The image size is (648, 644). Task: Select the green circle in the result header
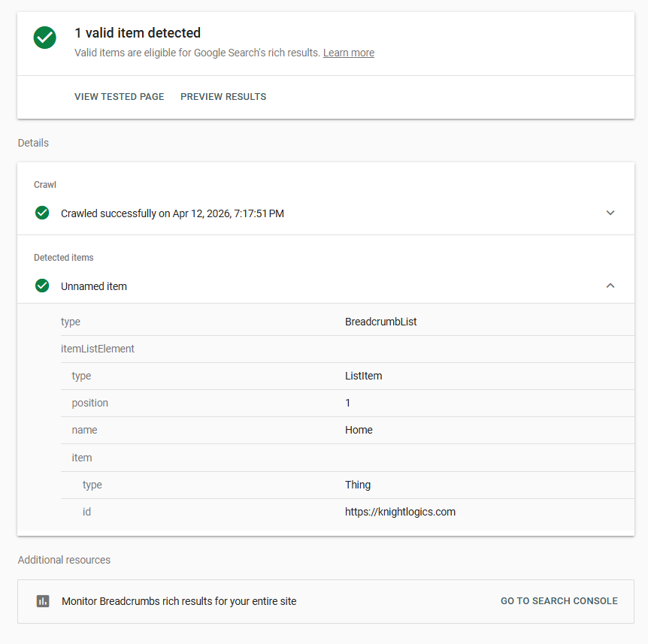pos(44,38)
